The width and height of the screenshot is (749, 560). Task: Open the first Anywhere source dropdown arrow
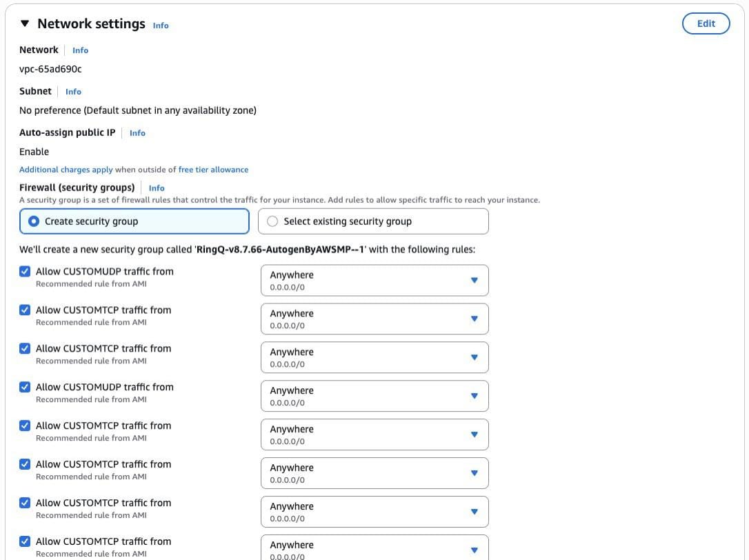(x=475, y=280)
